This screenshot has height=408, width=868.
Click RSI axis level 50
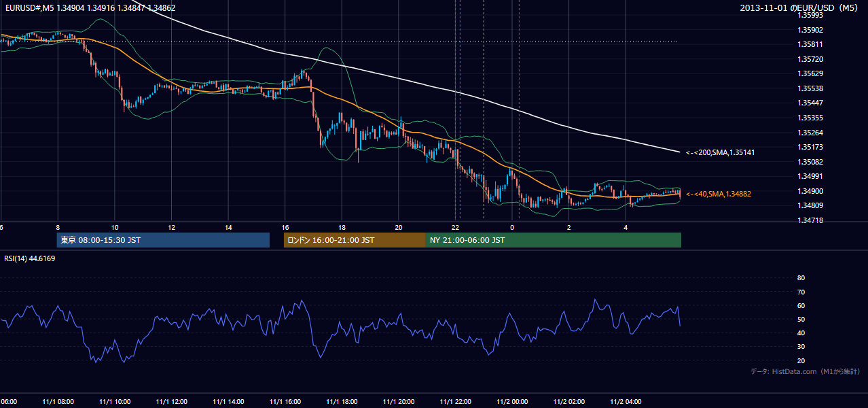(x=801, y=320)
